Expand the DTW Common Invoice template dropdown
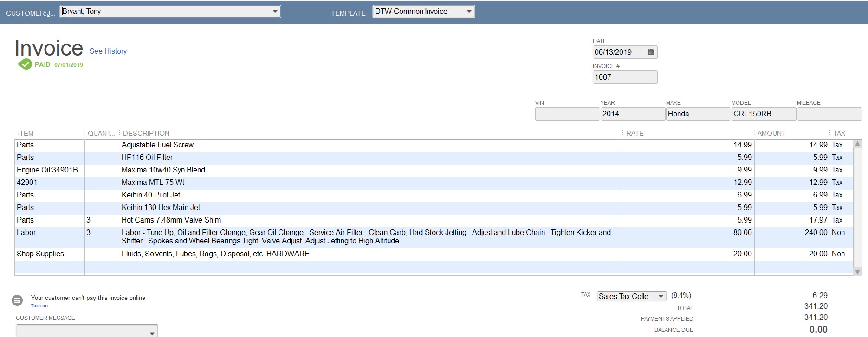This screenshot has width=868, height=337. click(469, 12)
